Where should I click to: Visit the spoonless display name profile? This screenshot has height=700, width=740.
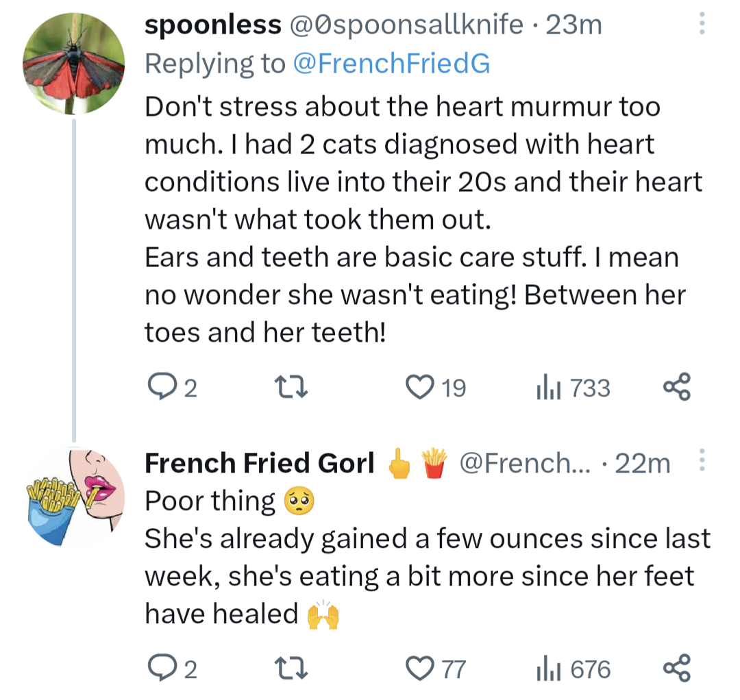tap(213, 25)
